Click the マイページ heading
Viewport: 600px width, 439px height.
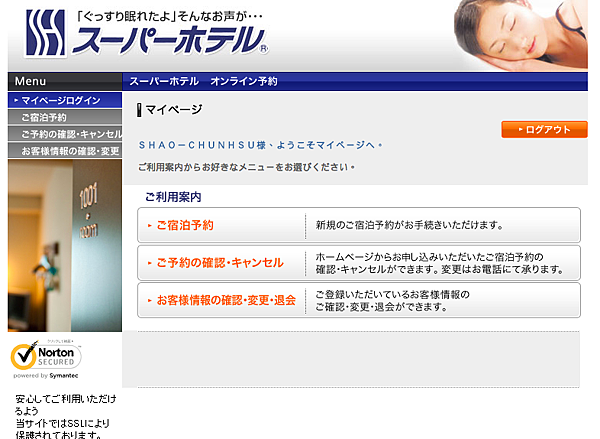[170, 110]
